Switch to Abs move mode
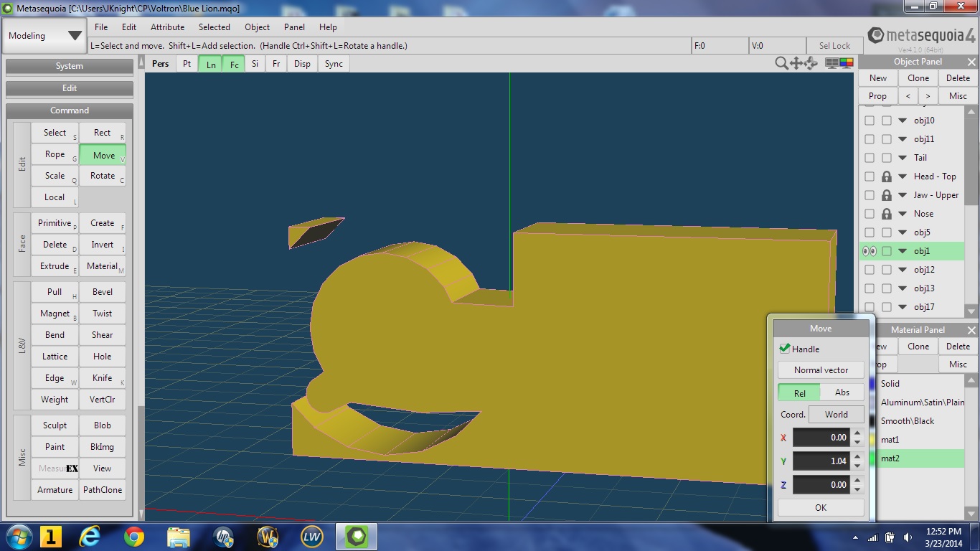Viewport: 980px width, 551px height. pyautogui.click(x=842, y=392)
